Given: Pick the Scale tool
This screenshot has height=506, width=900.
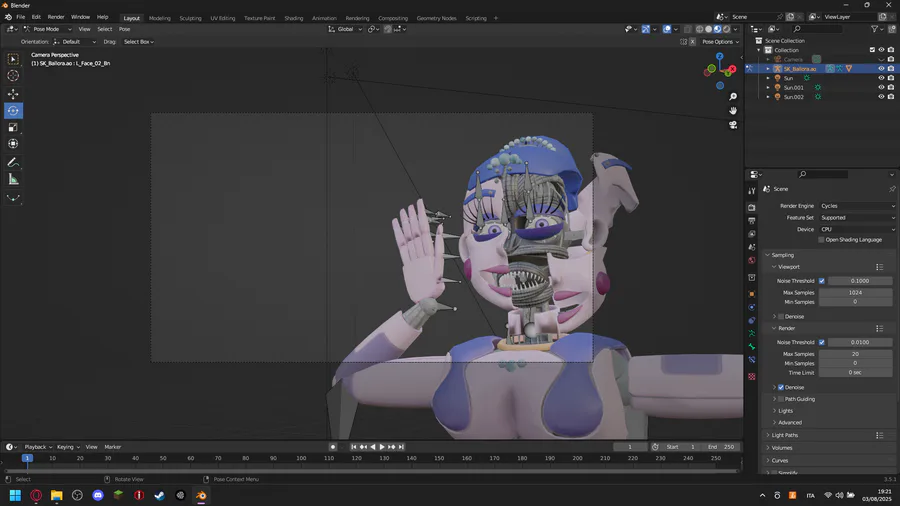Looking at the screenshot, I should click(x=13, y=127).
